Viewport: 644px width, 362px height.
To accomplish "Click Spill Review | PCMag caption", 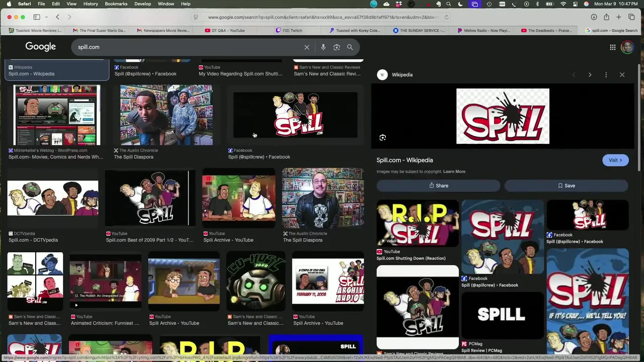I will coord(481,350).
